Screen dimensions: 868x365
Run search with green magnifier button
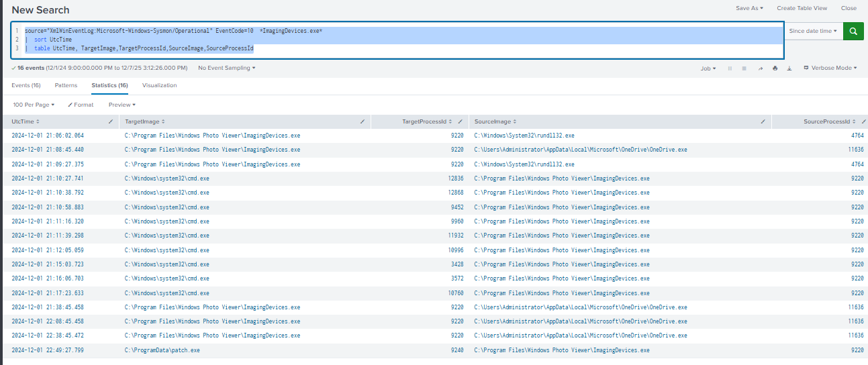[853, 31]
